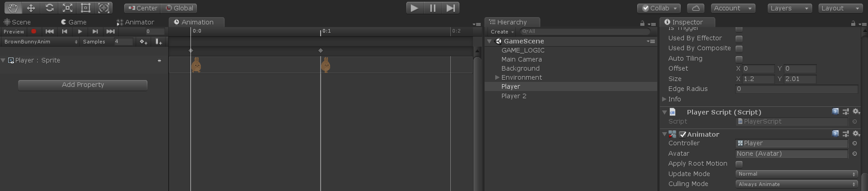The width and height of the screenshot is (868, 191).
Task: Select the Scale tool
Action: 67,8
